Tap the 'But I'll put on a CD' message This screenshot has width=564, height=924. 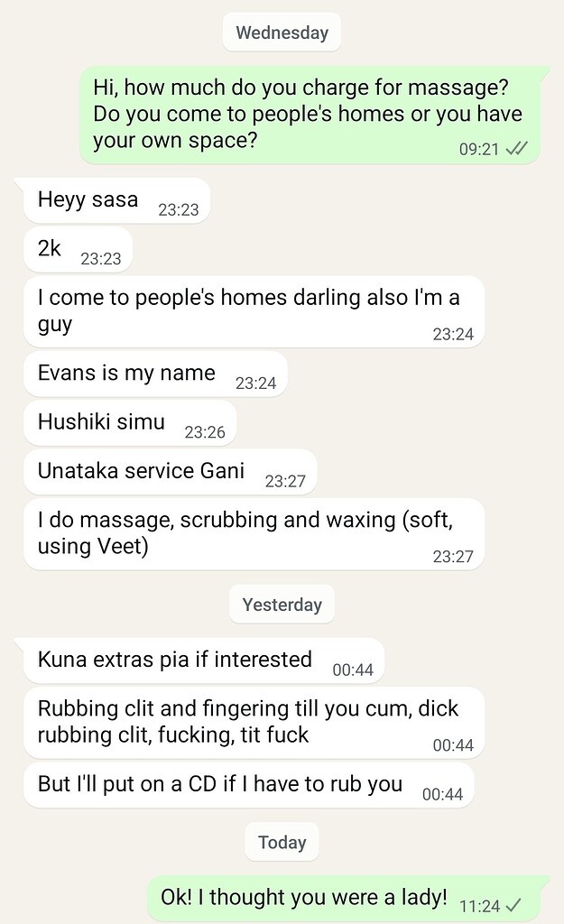249,785
